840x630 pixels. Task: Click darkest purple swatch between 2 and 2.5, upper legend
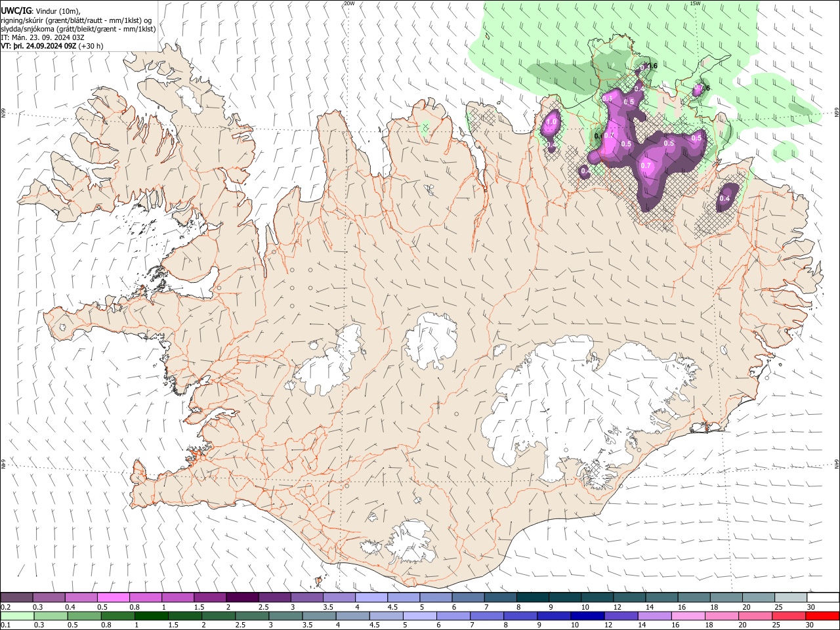point(241,598)
